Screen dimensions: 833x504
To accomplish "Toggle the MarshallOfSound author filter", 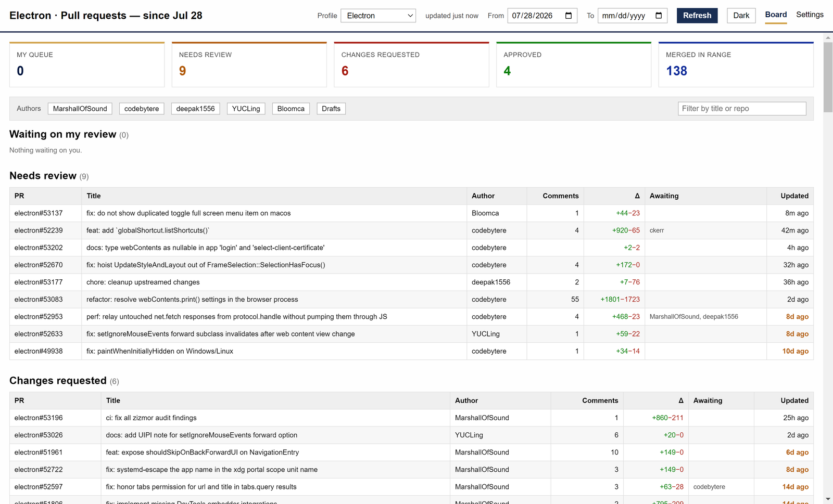I will [x=80, y=109].
